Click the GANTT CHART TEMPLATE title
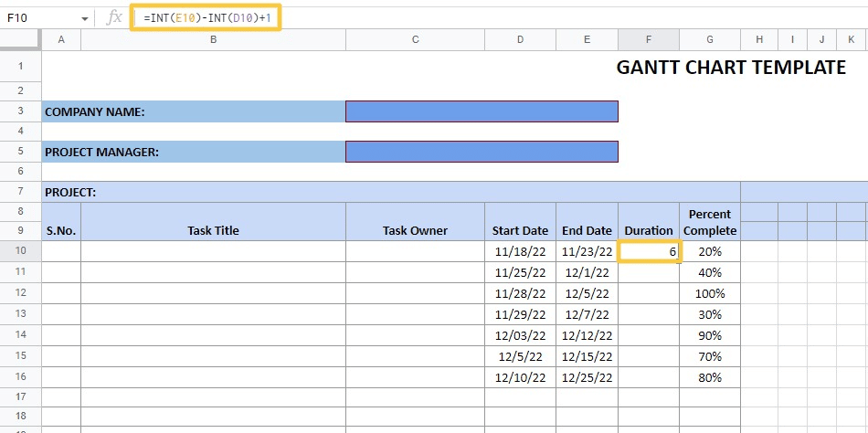Screen dimensions: 868x433 (x=731, y=67)
